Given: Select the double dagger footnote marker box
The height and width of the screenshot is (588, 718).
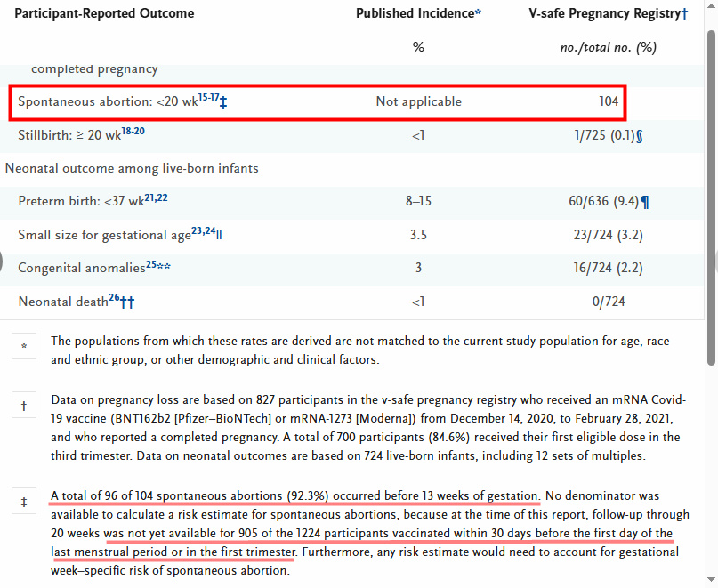Looking at the screenshot, I should (24, 502).
